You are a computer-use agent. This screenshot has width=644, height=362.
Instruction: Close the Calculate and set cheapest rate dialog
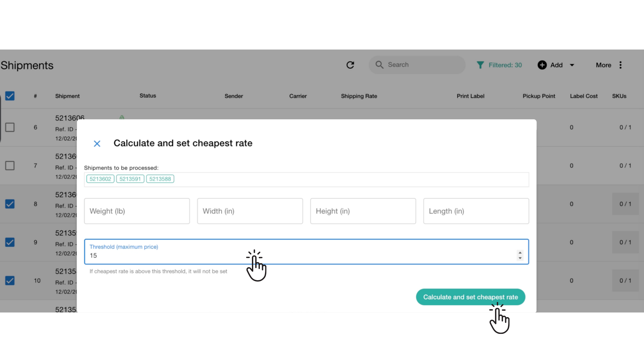97,143
